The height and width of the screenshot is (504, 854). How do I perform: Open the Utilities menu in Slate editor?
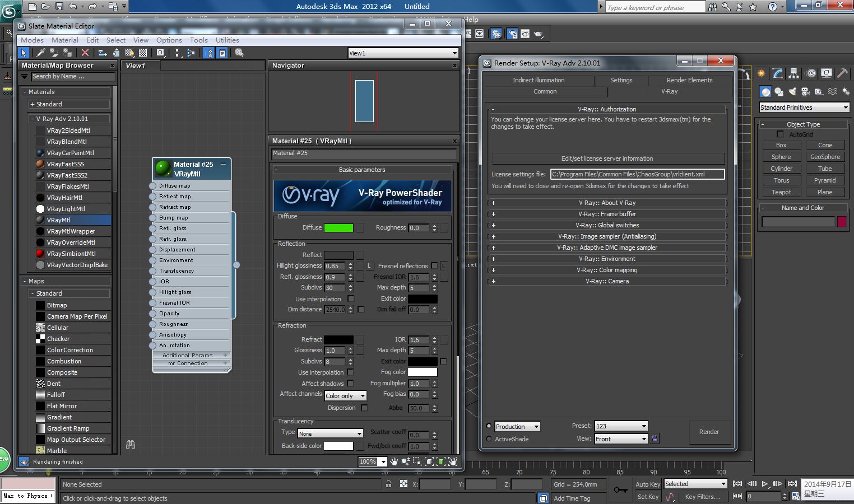coord(228,40)
